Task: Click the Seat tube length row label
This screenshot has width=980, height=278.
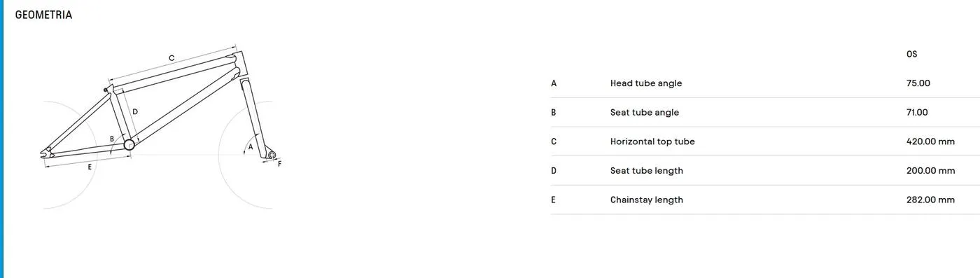Action: pos(647,171)
